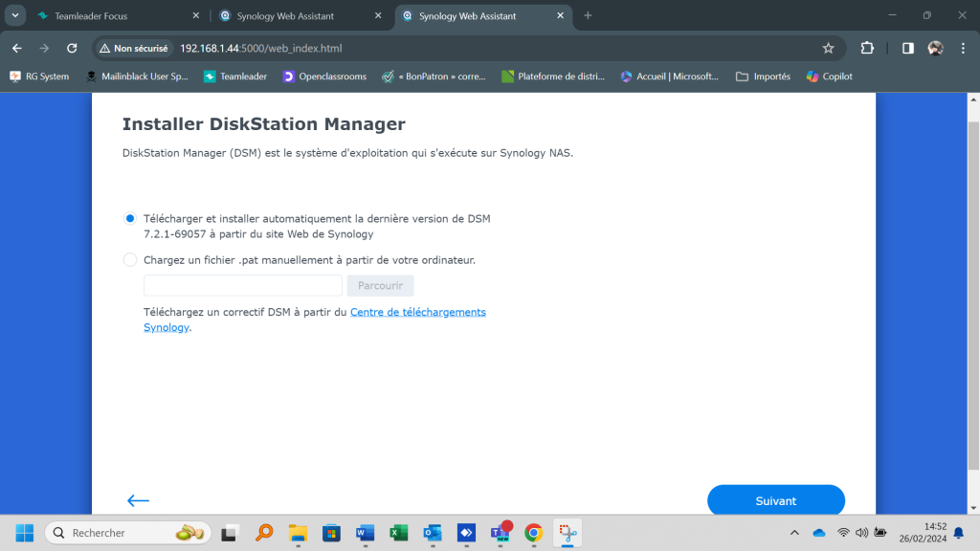This screenshot has width=980, height=551.
Task: Open Microsoft Teams from the taskbar
Action: tap(500, 533)
